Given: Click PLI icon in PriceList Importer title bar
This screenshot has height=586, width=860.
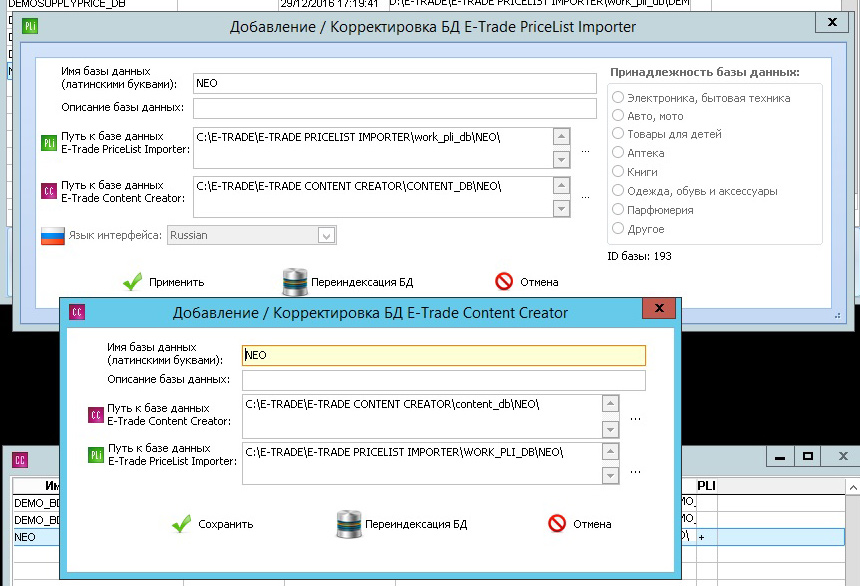Looking at the screenshot, I should 30,26.
